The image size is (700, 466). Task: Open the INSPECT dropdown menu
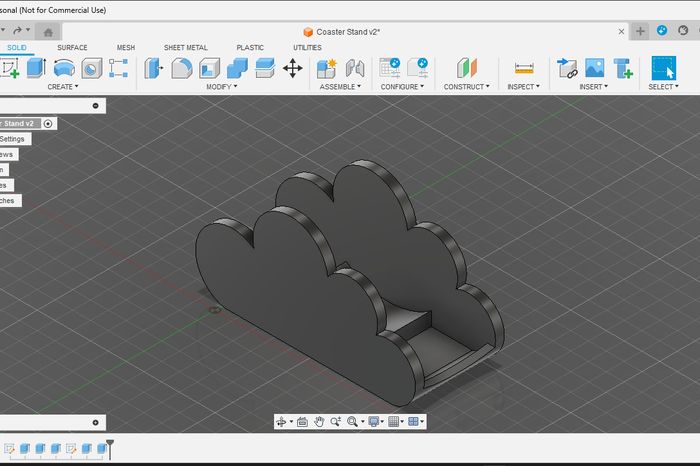(523, 87)
